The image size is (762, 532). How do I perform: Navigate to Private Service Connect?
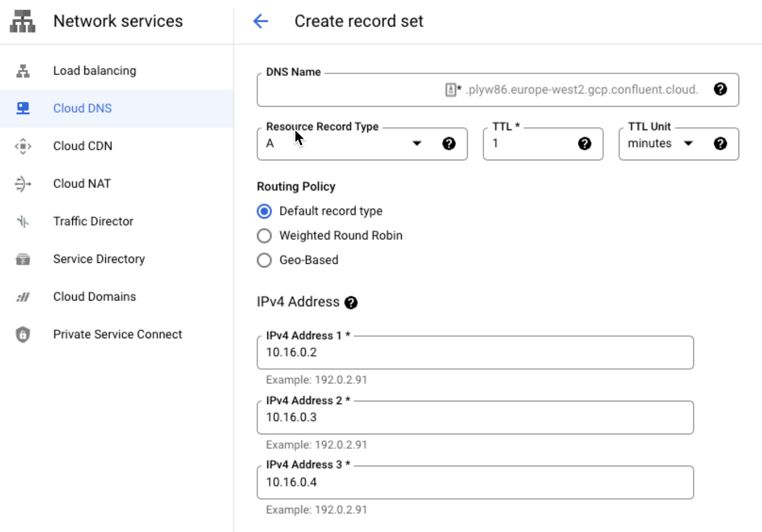point(117,334)
